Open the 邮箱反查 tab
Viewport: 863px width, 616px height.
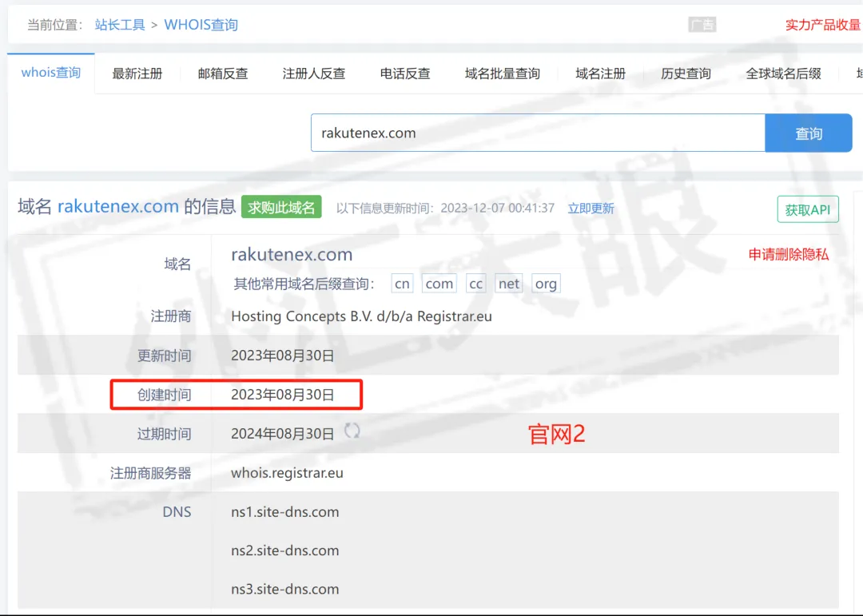[x=223, y=74]
